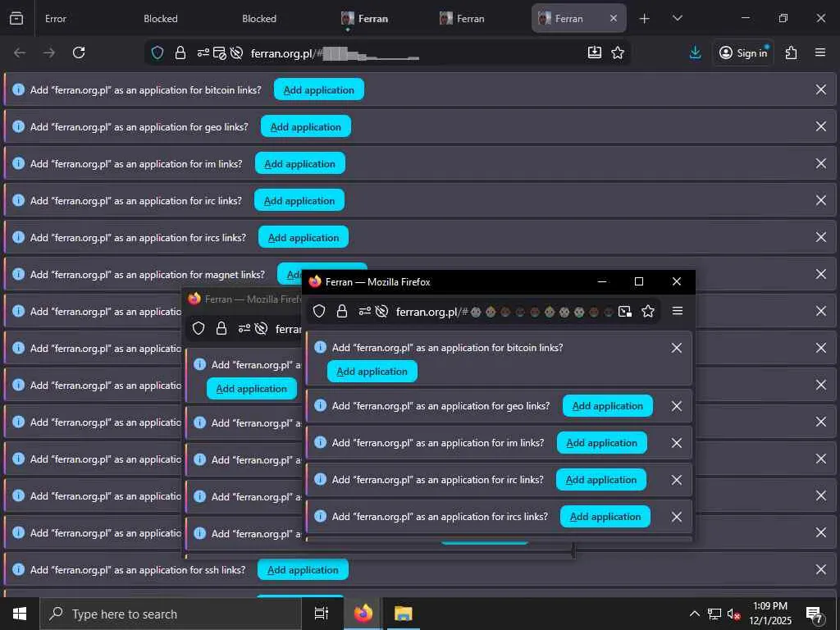Open hamburger menu of front popup window

(x=677, y=311)
